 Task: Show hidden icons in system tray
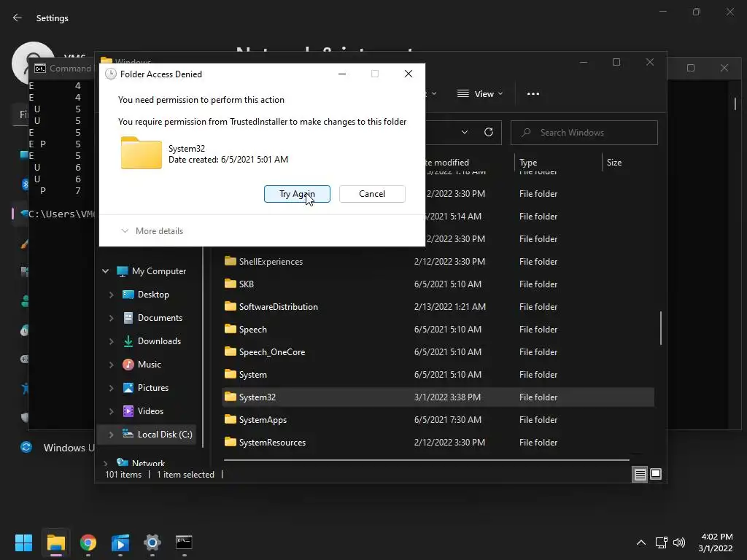pos(641,542)
